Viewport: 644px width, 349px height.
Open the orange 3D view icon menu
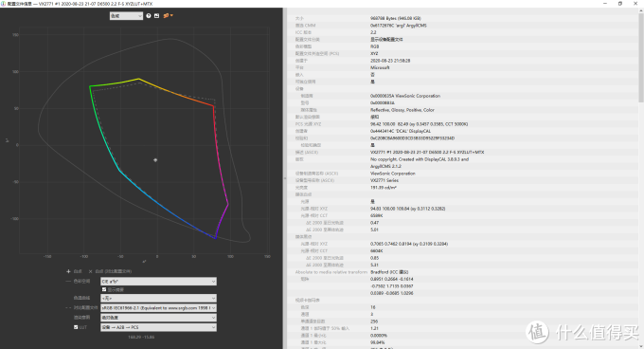pyautogui.click(x=168, y=15)
